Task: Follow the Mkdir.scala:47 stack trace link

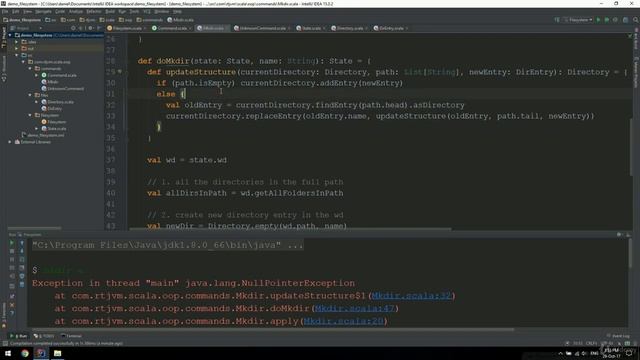Action: point(355,308)
